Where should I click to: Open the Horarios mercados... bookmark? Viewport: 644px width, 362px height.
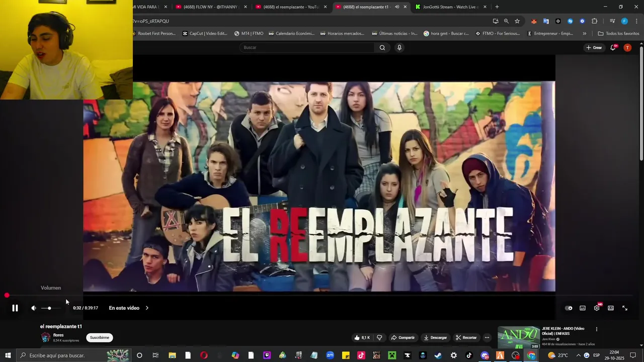pyautogui.click(x=342, y=34)
